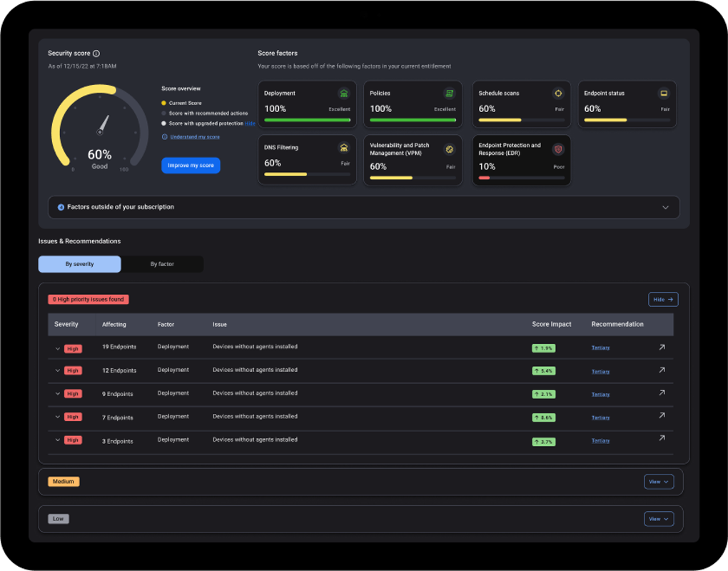Open the Medium severity View dropdown

coord(658,482)
